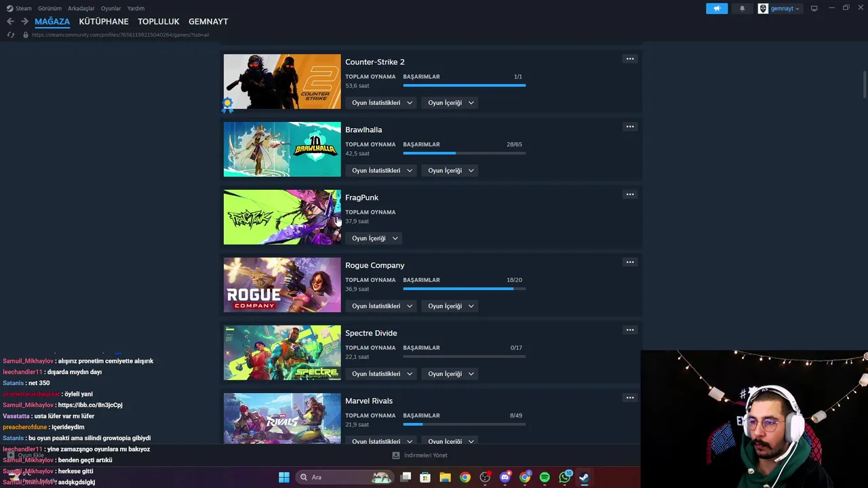868x488 pixels.
Task: Click the Spectre Divide game thumbnail
Action: (282, 352)
